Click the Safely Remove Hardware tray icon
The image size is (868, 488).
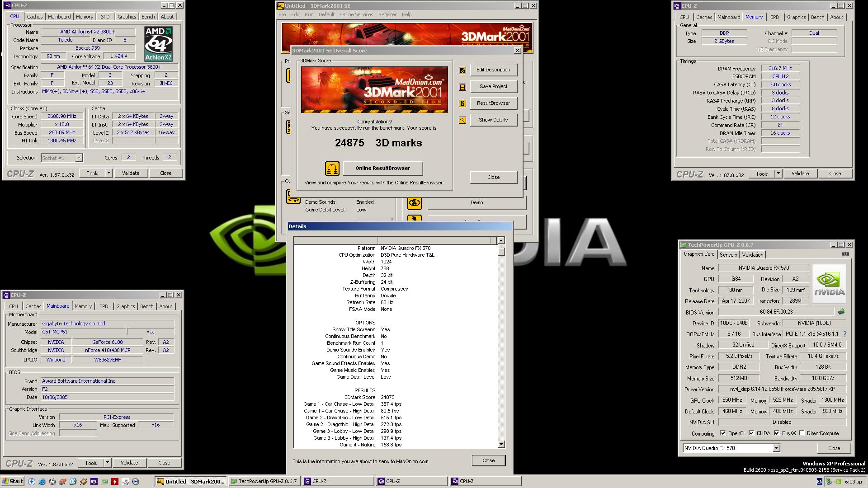[x=829, y=482]
